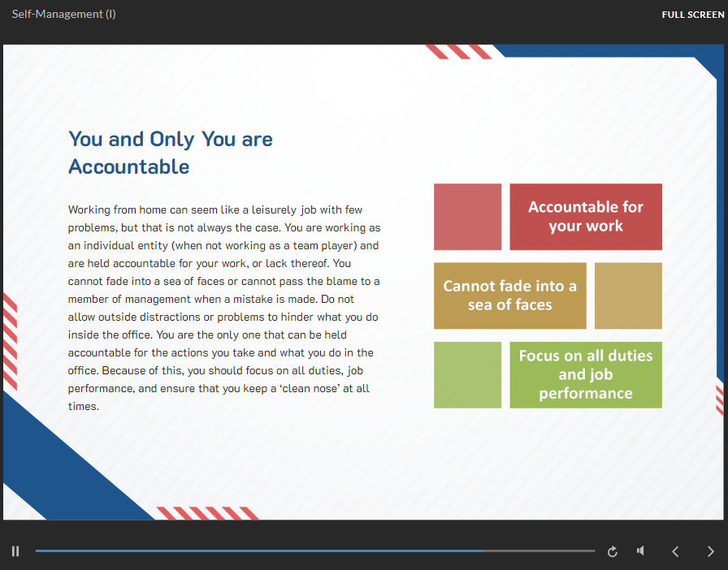Choose the 'Focus on all duties' green tile

tap(585, 374)
